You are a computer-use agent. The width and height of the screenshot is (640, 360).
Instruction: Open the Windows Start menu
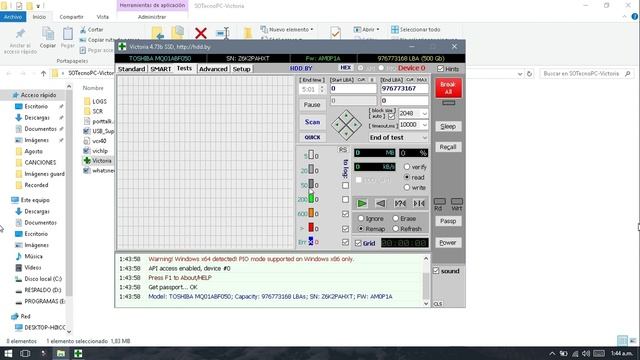8,353
